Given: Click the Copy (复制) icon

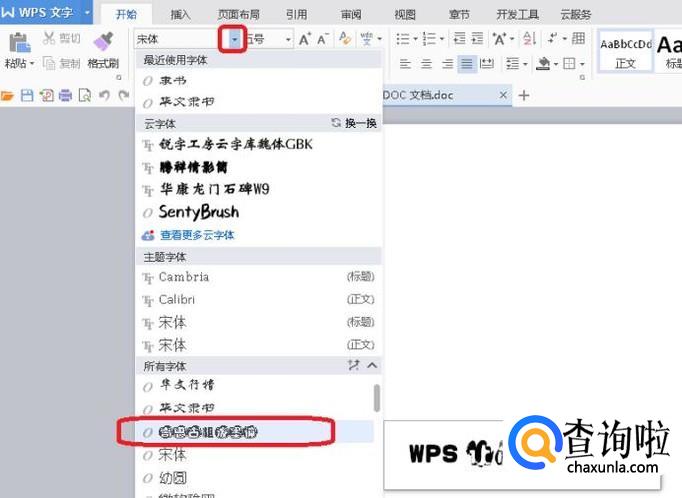Looking at the screenshot, I should (x=49, y=64).
